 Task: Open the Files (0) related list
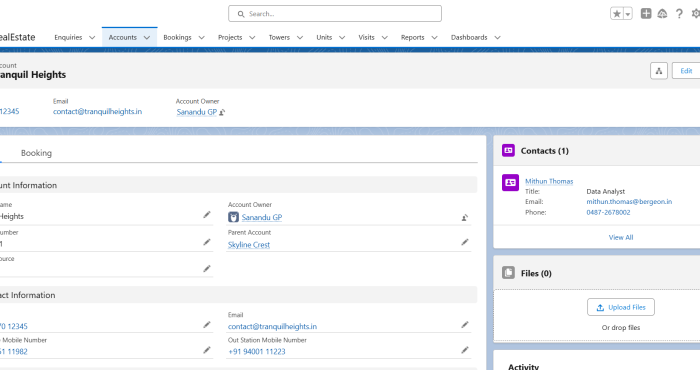(536, 274)
